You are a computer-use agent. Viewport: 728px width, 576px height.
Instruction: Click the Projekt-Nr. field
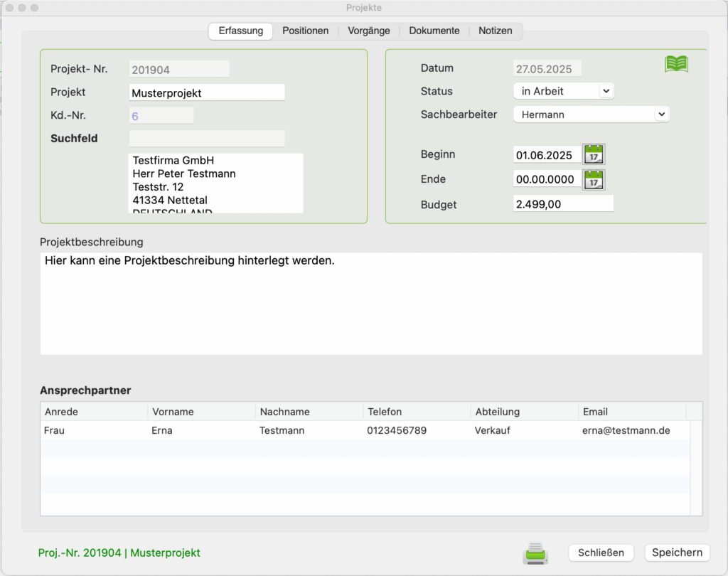pos(179,69)
